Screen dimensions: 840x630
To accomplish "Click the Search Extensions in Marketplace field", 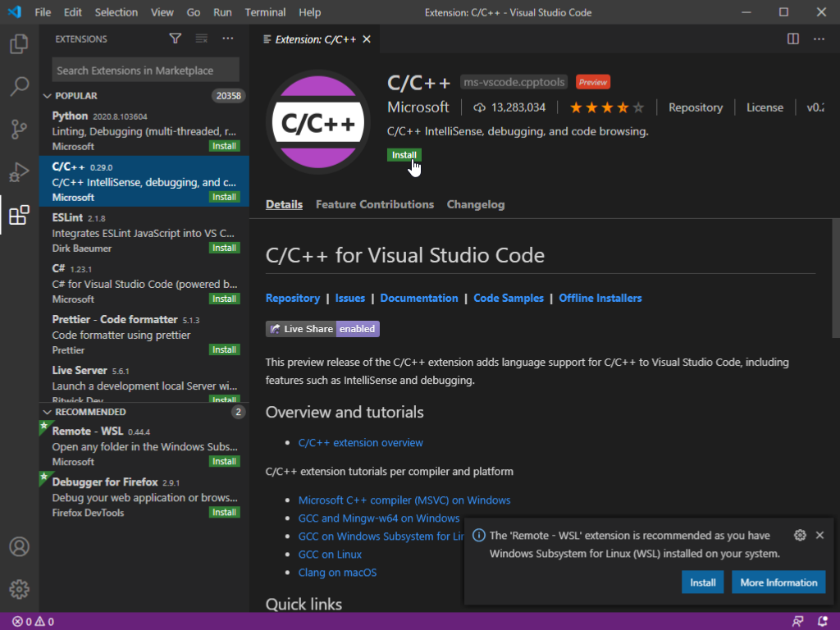I will (145, 71).
